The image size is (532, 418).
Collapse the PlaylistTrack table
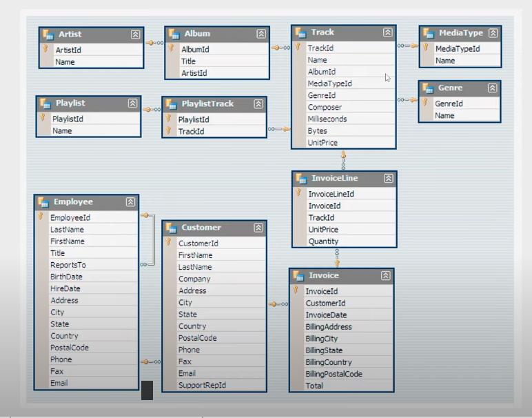258,104
